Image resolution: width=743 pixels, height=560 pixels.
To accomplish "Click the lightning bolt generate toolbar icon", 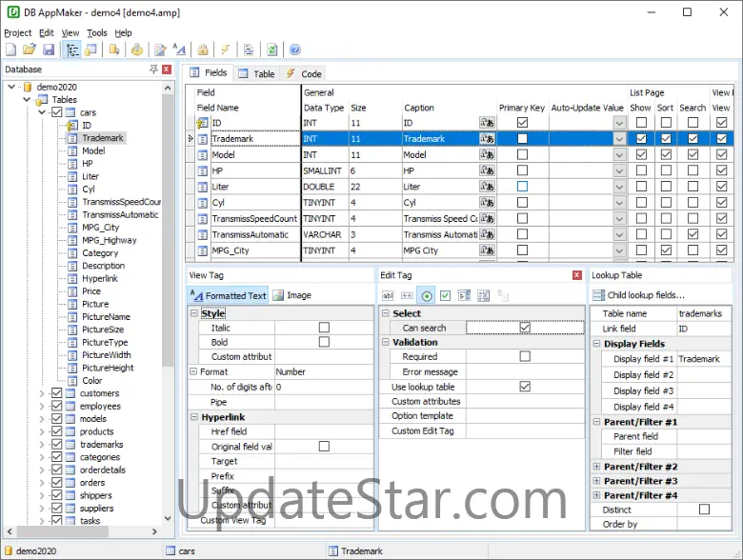I will [x=226, y=50].
